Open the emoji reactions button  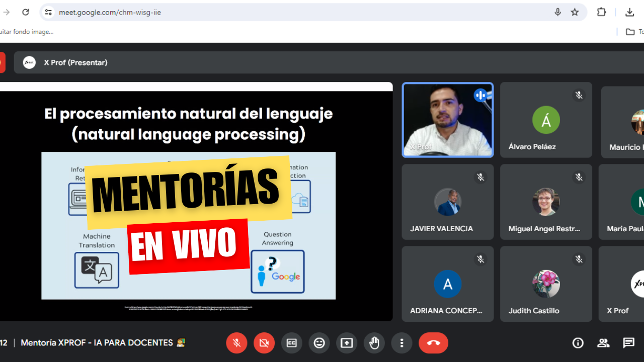coord(319,343)
